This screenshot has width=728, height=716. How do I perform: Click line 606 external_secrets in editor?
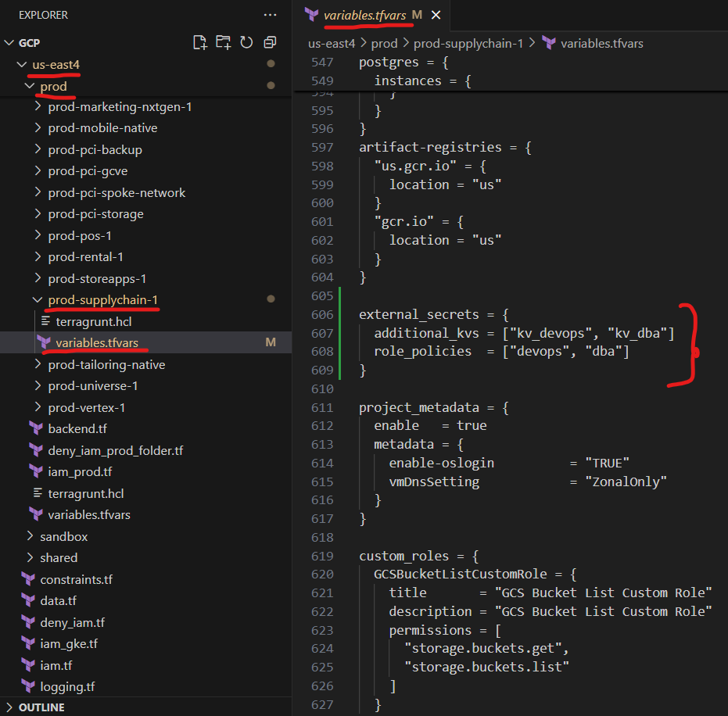(x=418, y=314)
